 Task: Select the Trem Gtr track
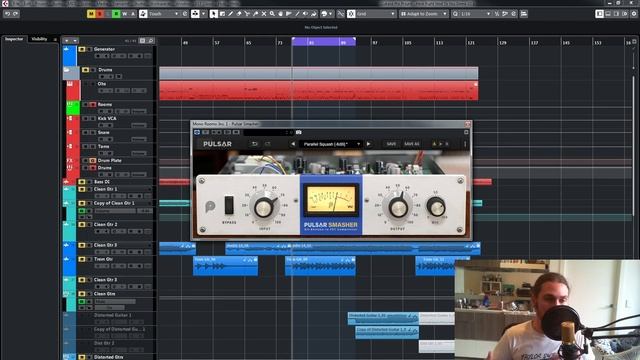[x=103, y=259]
